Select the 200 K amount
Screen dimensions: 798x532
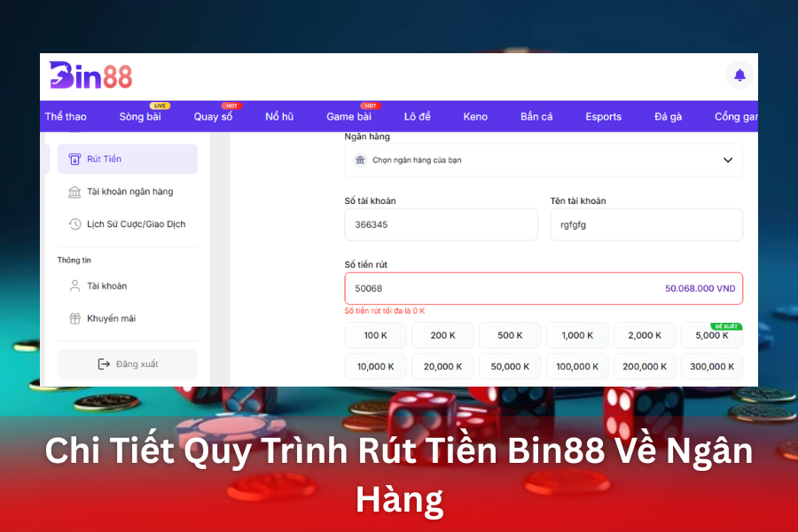click(442, 335)
